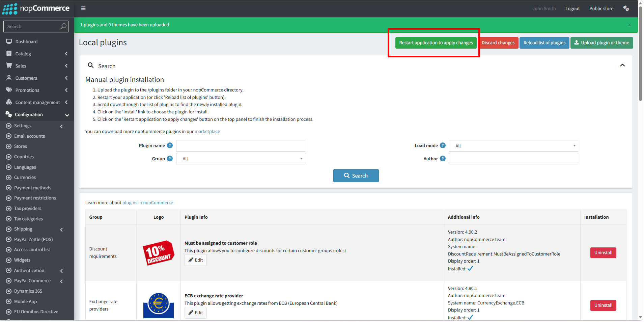Open Email accounts in sidebar
This screenshot has height=322, width=644.
click(29, 136)
